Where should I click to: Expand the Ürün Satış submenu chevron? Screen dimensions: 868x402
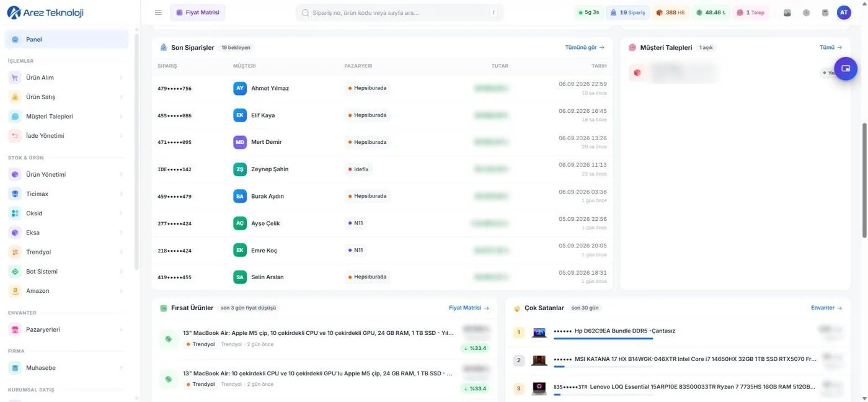[x=121, y=97]
